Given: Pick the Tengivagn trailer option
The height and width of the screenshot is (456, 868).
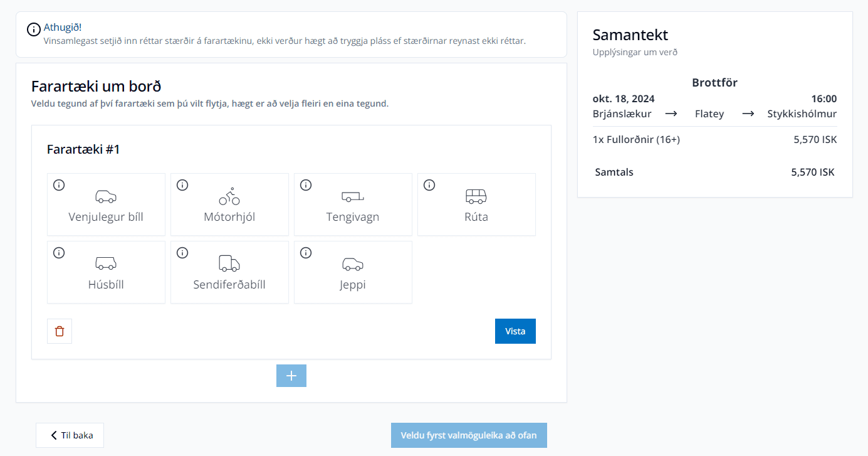Looking at the screenshot, I should coord(353,204).
